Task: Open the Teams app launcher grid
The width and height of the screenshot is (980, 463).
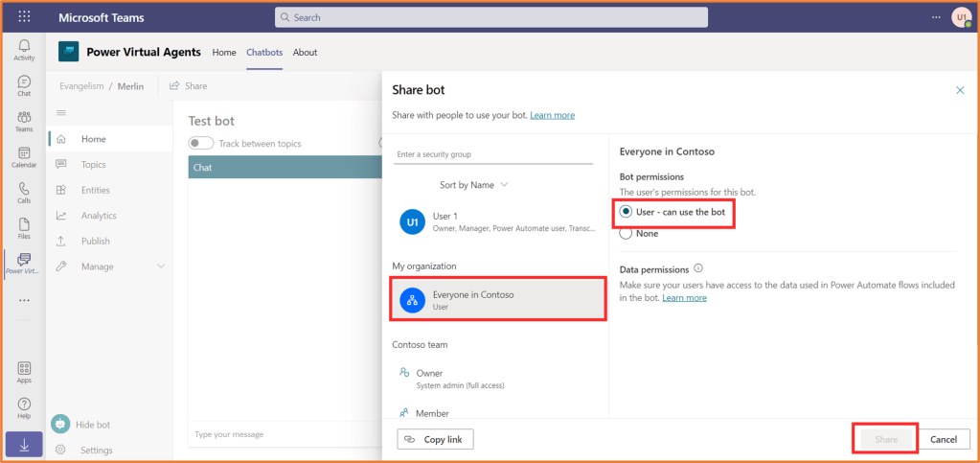Action: click(24, 17)
